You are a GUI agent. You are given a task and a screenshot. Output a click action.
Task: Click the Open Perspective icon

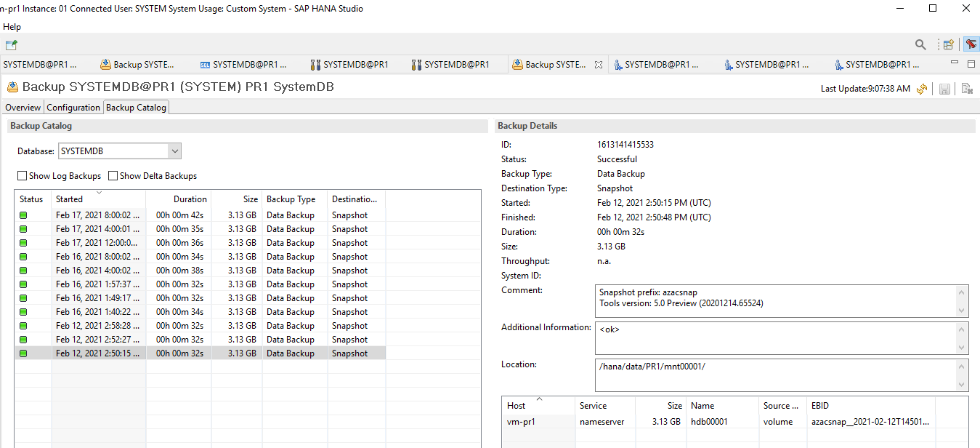[947, 45]
